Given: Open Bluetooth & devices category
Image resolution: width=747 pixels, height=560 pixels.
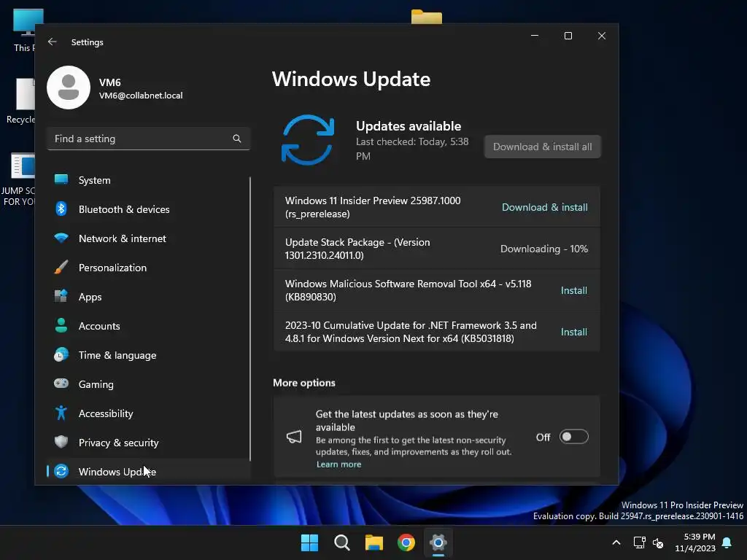Looking at the screenshot, I should pyautogui.click(x=148, y=209).
